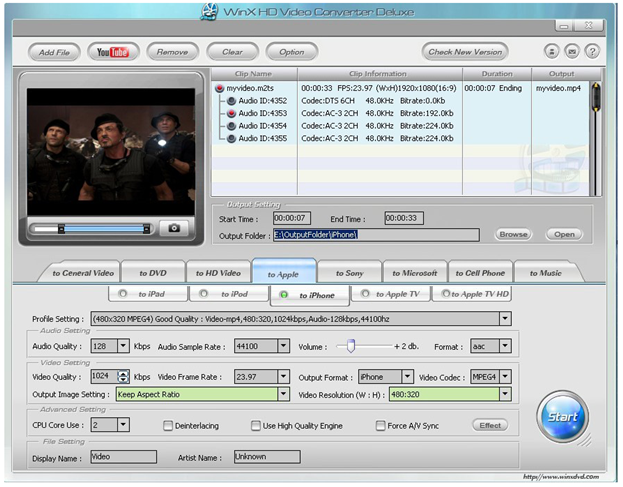Click the Remove button
The image size is (623, 487).
coord(172,52)
